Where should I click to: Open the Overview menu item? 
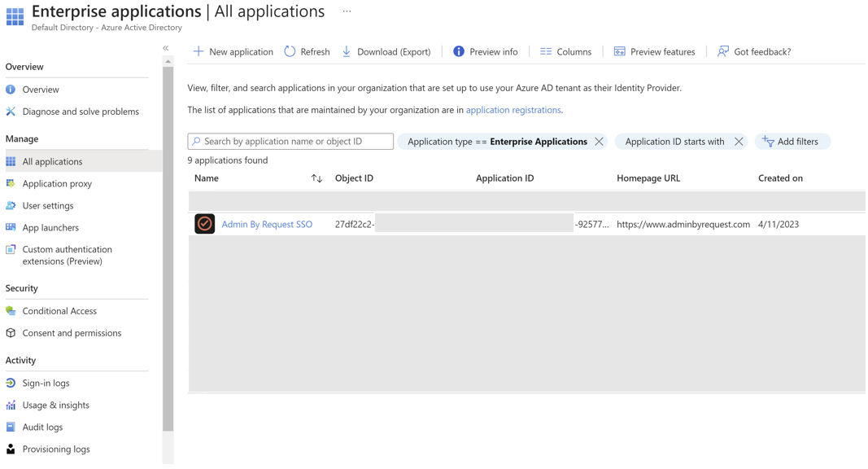tap(41, 90)
